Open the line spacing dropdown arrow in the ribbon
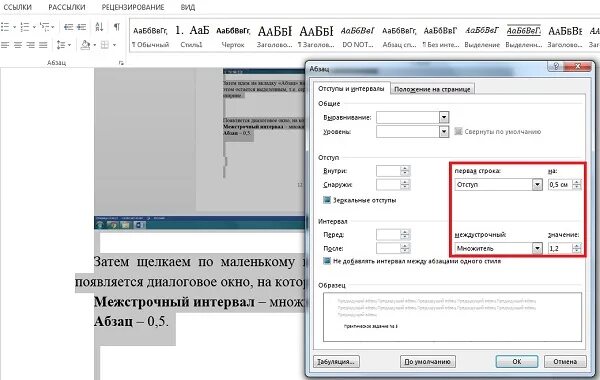Image resolution: width=600 pixels, height=380 pixels. (70, 45)
